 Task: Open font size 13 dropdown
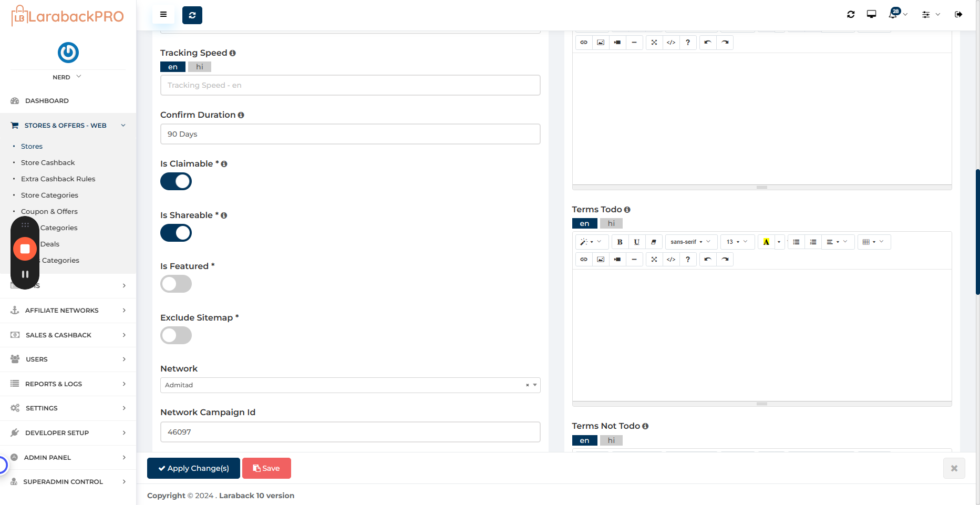pyautogui.click(x=737, y=242)
